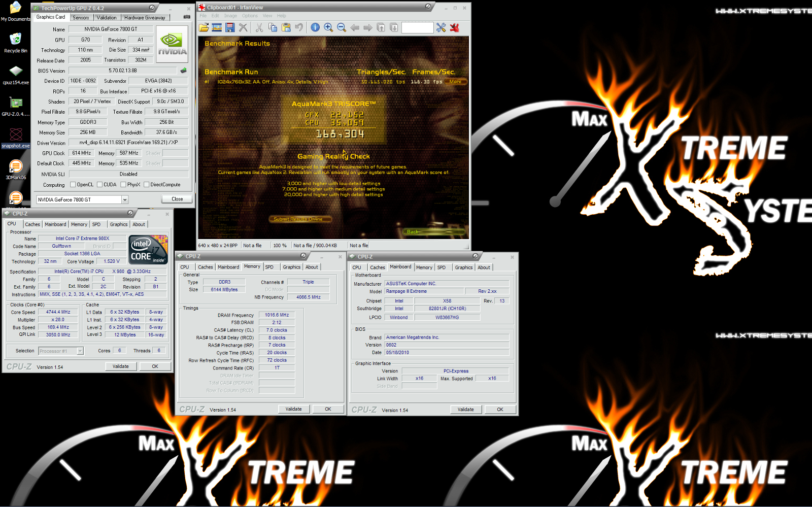The image size is (812, 507).
Task: Click Open file icon in IrfanView toolbar
Action: click(x=204, y=27)
